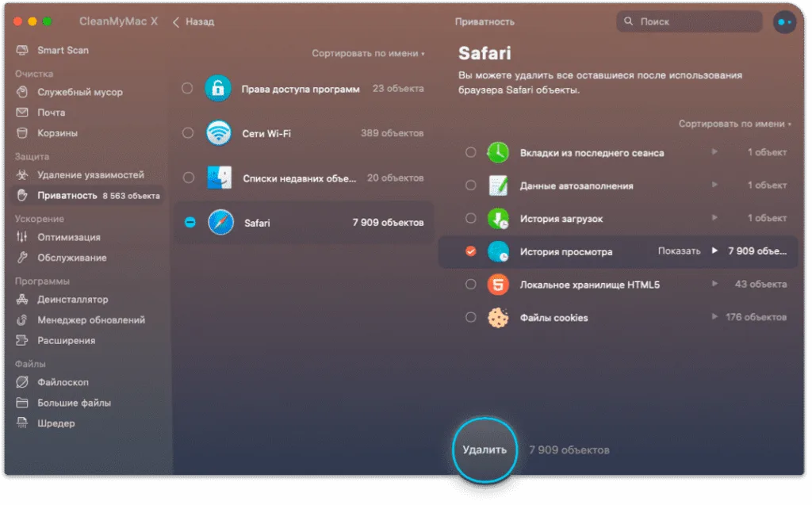Click the Почта envelope icon
This screenshot has height=505, width=812.
coord(22,113)
